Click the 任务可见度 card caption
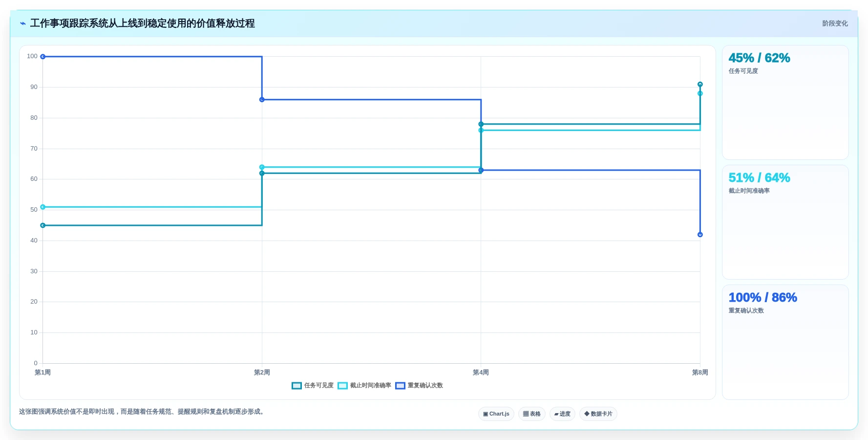The height and width of the screenshot is (440, 868). tap(743, 71)
